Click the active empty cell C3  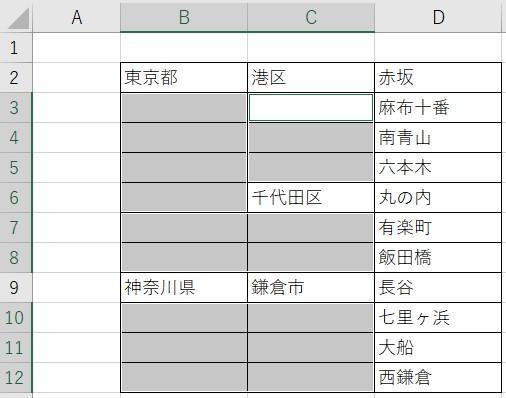311,108
